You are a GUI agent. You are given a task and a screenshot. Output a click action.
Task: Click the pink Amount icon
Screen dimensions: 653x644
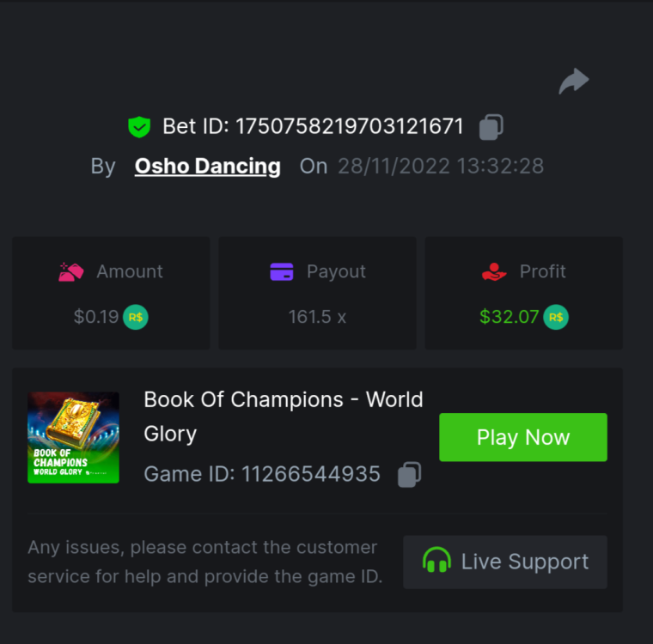(70, 272)
